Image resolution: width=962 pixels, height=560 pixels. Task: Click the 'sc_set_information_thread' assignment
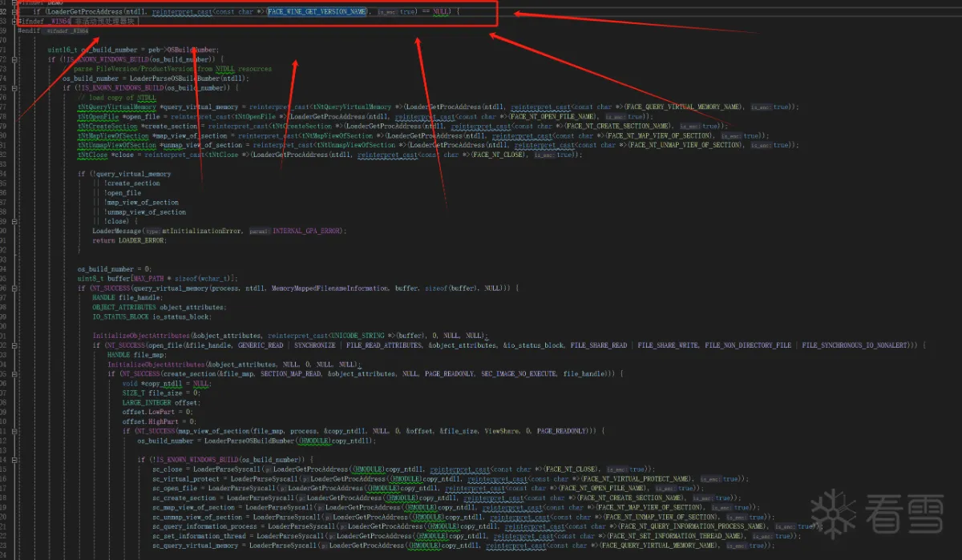coord(200,536)
